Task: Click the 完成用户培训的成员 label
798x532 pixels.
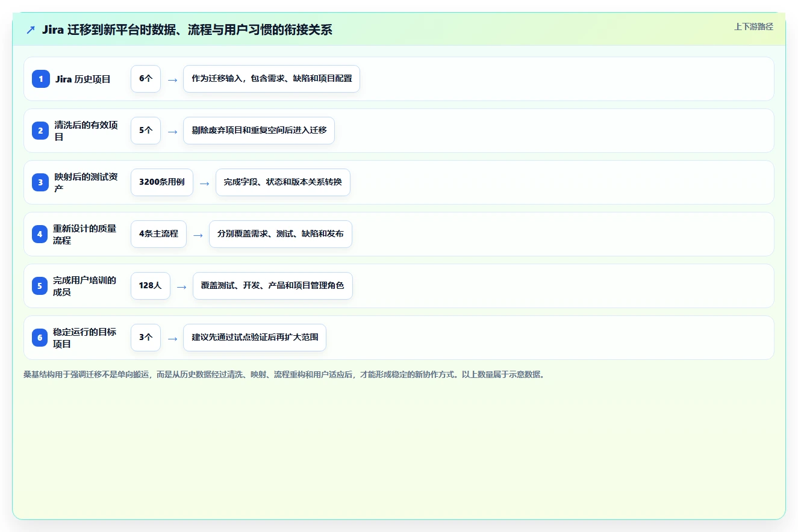Action: click(x=84, y=286)
